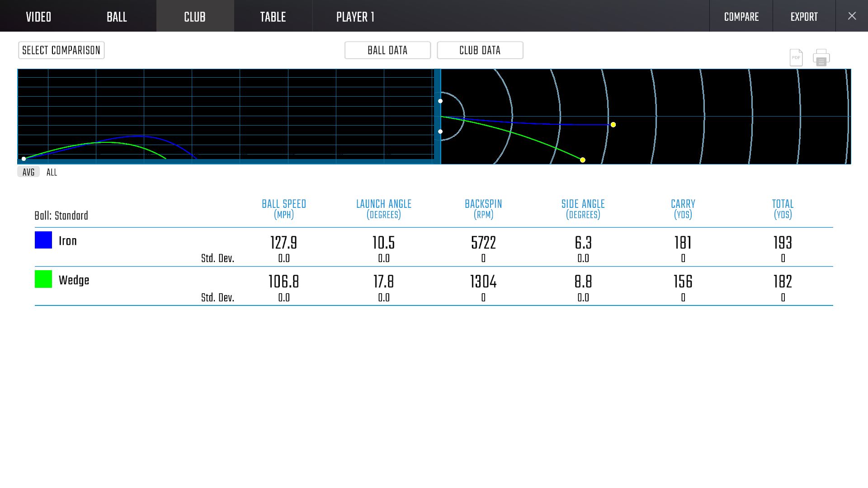This screenshot has height=488, width=868.
Task: Click the BACKSPIN column header
Action: tap(483, 209)
